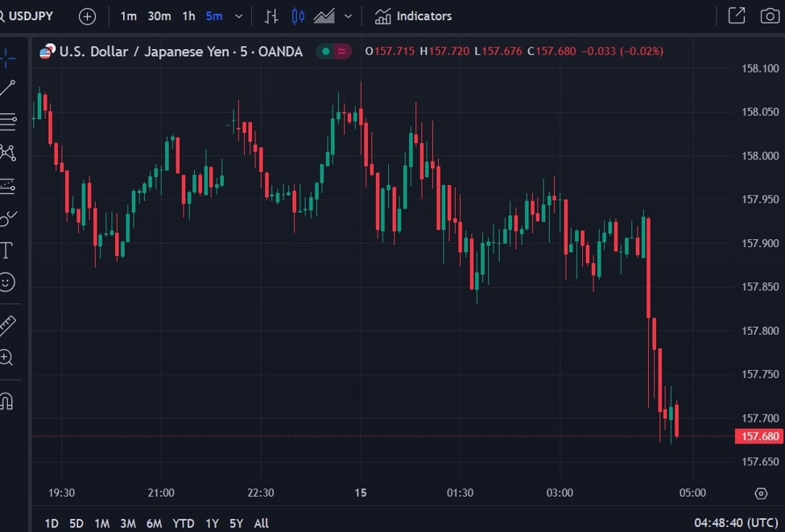Activate the zoom in tool
This screenshot has height=532, width=785.
pyautogui.click(x=6, y=358)
